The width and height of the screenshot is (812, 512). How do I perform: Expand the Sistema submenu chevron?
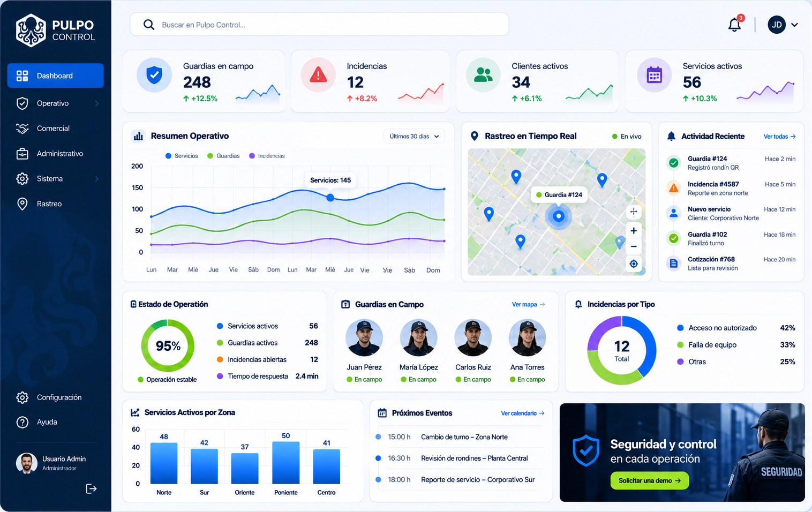click(x=97, y=179)
